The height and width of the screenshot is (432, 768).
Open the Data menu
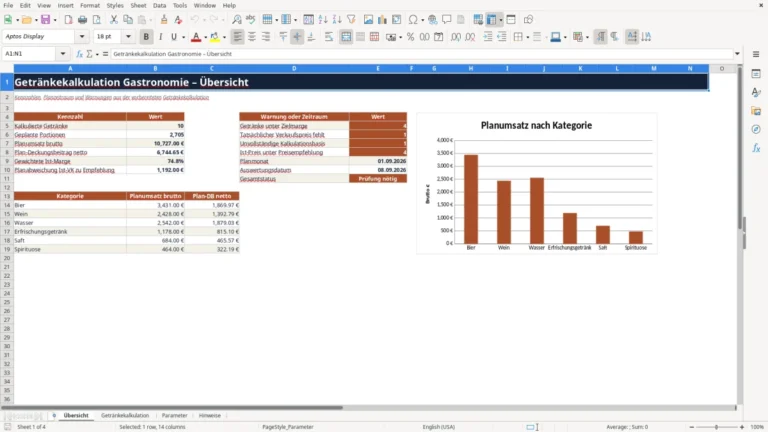click(x=159, y=5)
